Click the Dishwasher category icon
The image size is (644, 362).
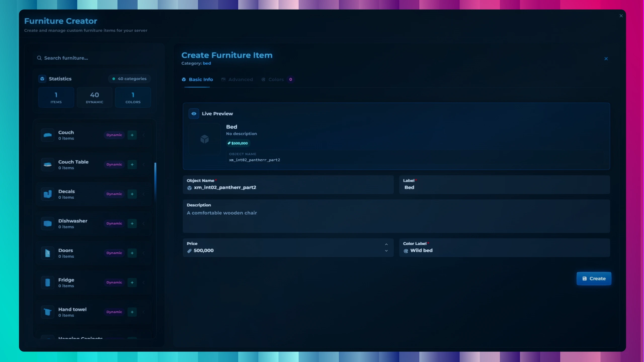tap(48, 223)
